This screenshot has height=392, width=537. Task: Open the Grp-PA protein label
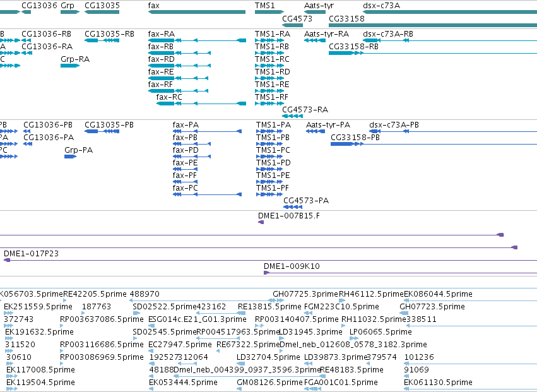point(78,150)
